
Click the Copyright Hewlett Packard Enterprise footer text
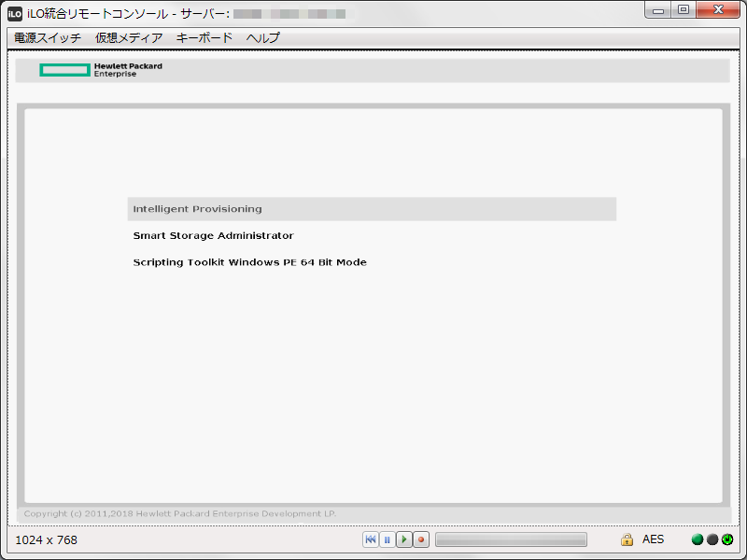click(x=180, y=514)
